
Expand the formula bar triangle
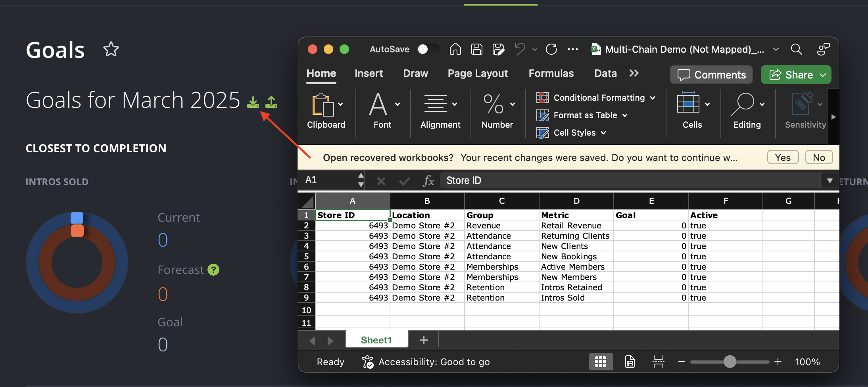[x=830, y=181]
